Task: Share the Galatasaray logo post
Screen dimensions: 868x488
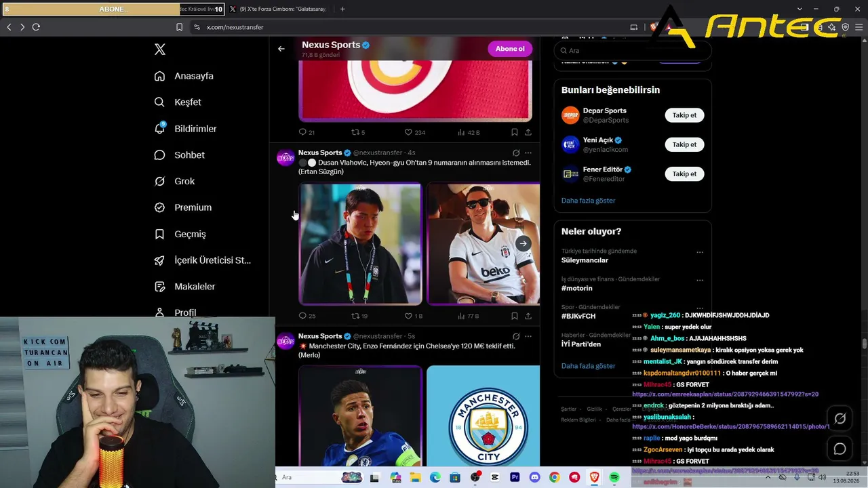Action: coord(528,132)
